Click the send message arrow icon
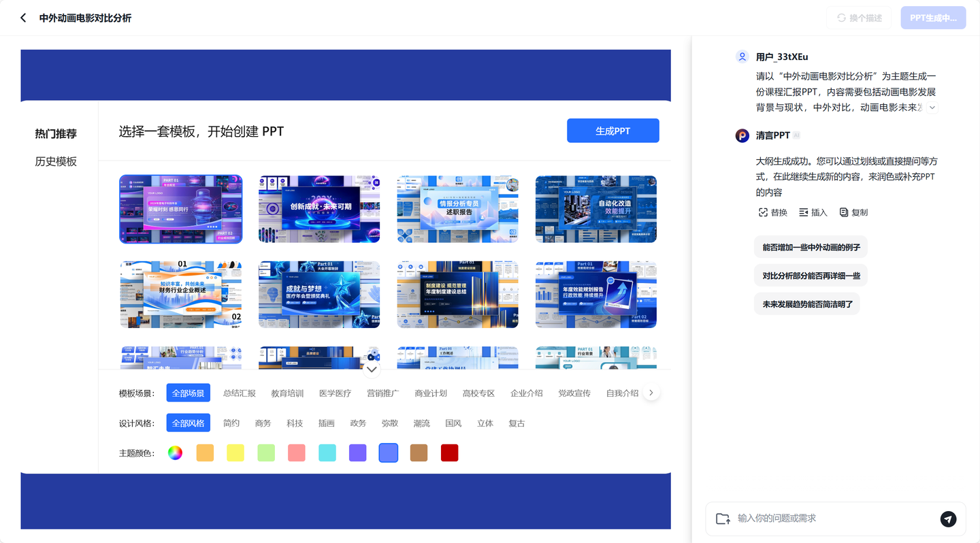Image resolution: width=980 pixels, height=543 pixels. (x=949, y=519)
